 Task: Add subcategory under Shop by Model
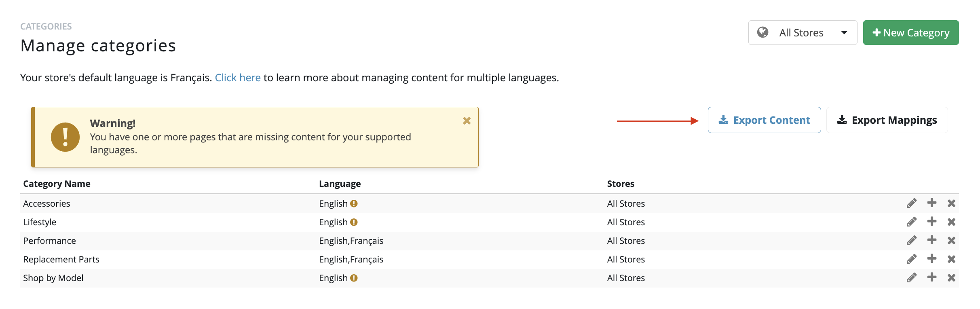(x=932, y=277)
